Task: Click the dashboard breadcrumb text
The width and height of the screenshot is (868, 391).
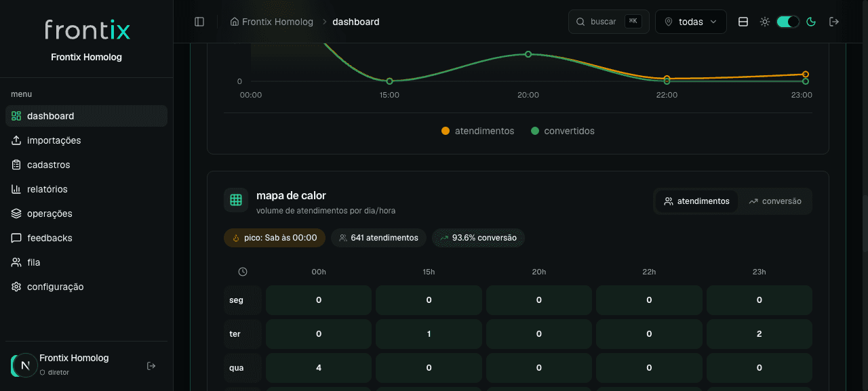Action: [356, 22]
